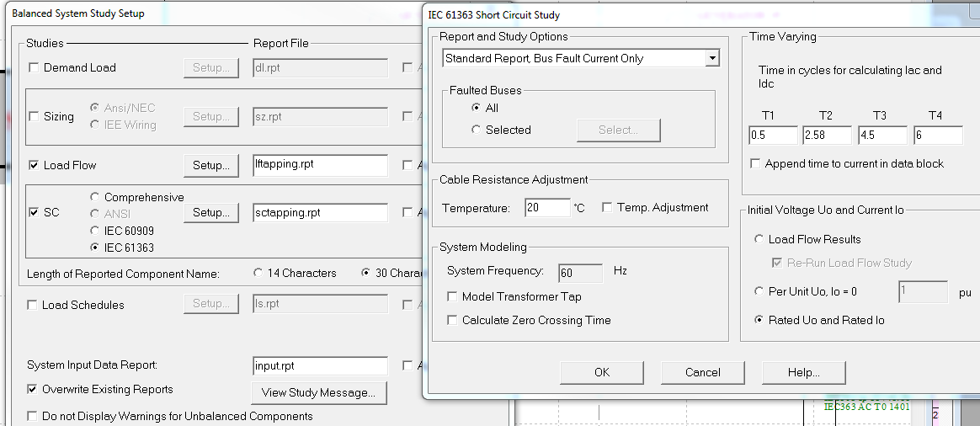Open the Report and Study Options dropdown
The height and width of the screenshot is (426, 980).
click(x=712, y=58)
